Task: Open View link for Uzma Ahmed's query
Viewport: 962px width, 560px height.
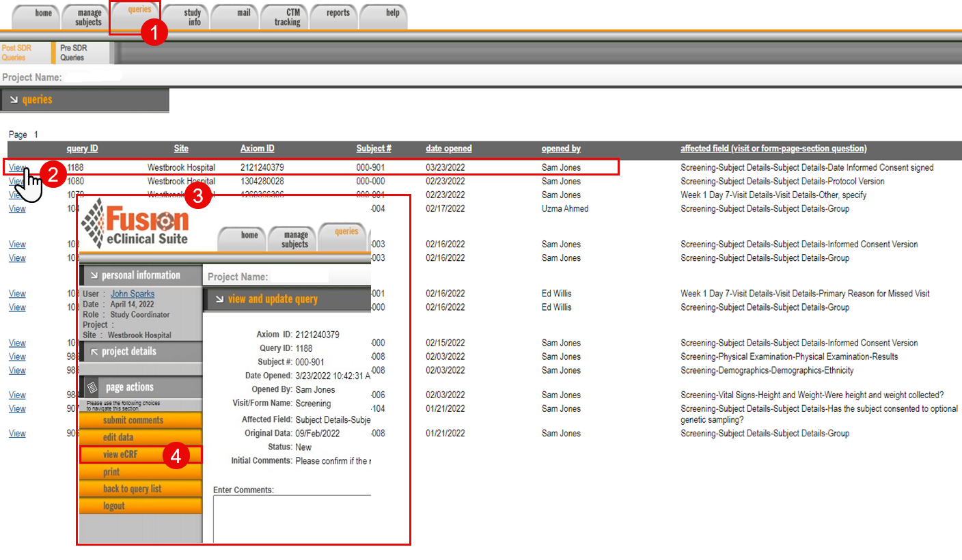Action: click(x=17, y=208)
